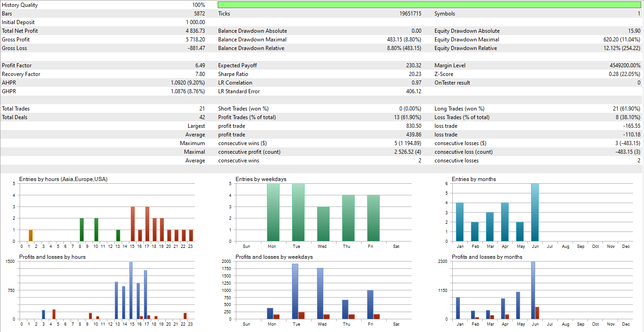Select the "Sharpe Ratio" label

[233, 74]
